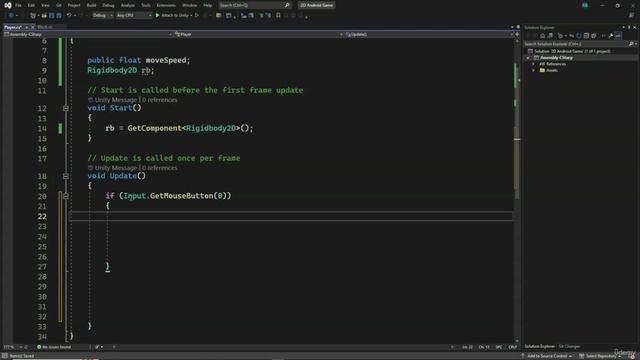This screenshot has width=640, height=360.
Task: Open the Player class navigation dropdown
Action: tap(259, 34)
